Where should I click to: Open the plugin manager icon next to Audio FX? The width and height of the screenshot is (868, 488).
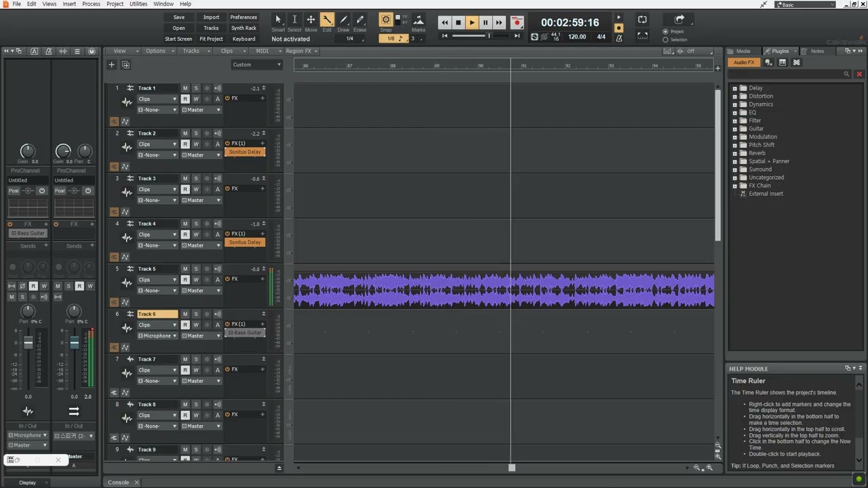[x=768, y=62]
